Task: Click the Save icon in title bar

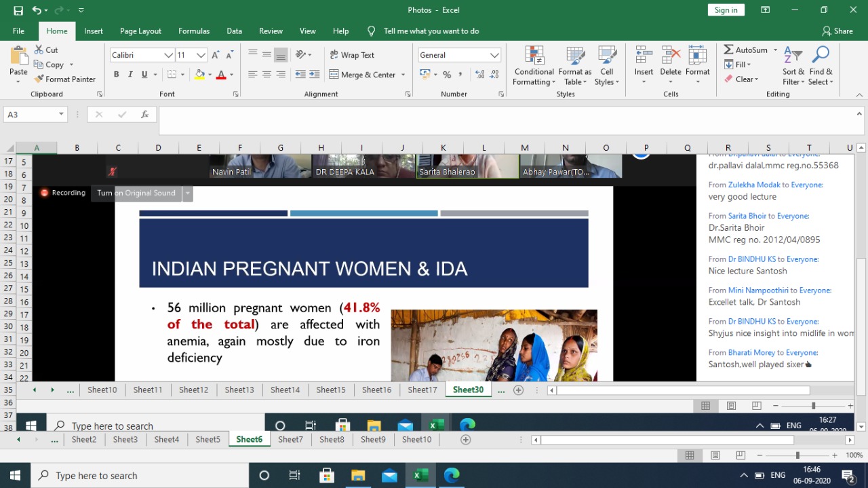Action: [18, 10]
